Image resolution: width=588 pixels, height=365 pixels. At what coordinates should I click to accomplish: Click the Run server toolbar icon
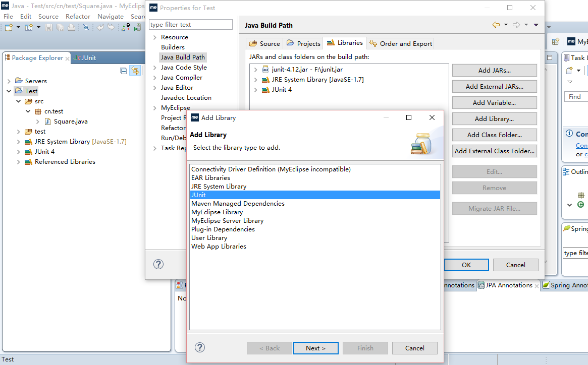coord(138,27)
